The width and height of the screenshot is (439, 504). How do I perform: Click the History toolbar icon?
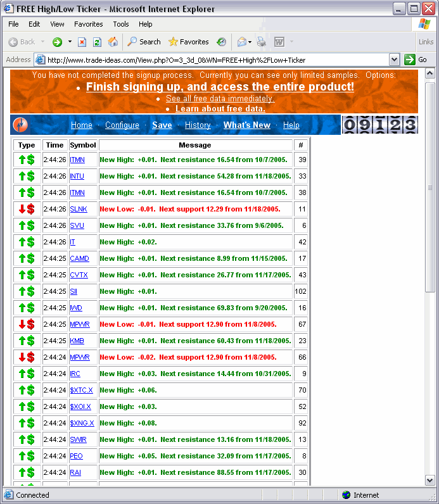coord(221,42)
